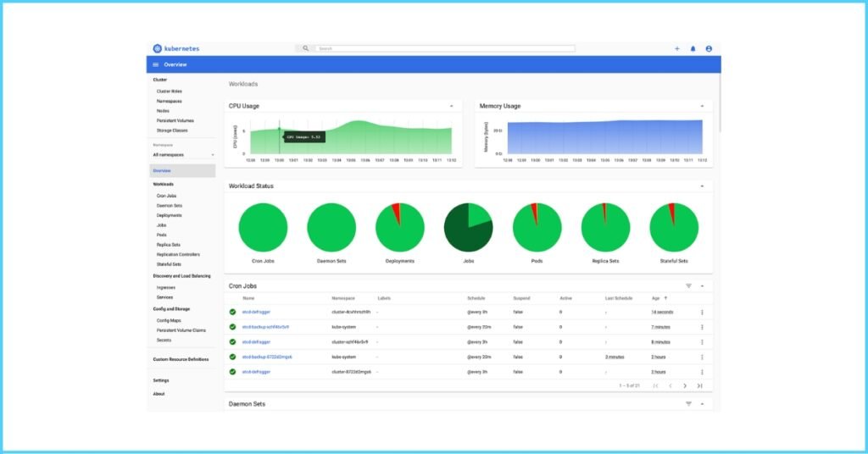Go to next page of Cron Jobs
This screenshot has height=454, width=868.
[685, 386]
